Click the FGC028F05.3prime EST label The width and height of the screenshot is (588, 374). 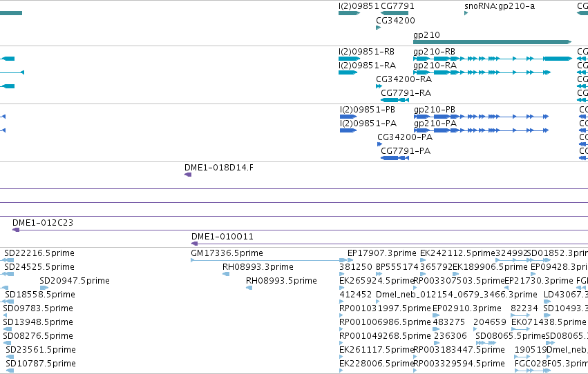coord(551,364)
